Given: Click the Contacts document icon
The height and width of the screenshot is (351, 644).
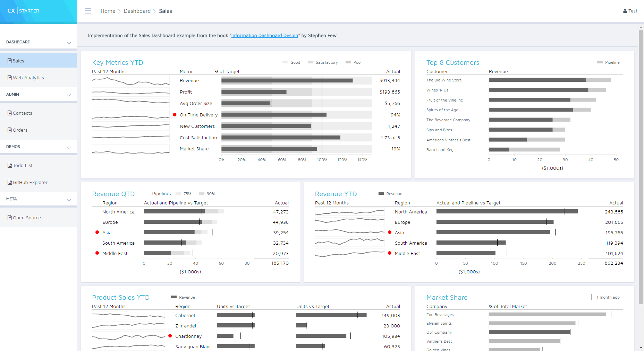Looking at the screenshot, I should [x=10, y=113].
